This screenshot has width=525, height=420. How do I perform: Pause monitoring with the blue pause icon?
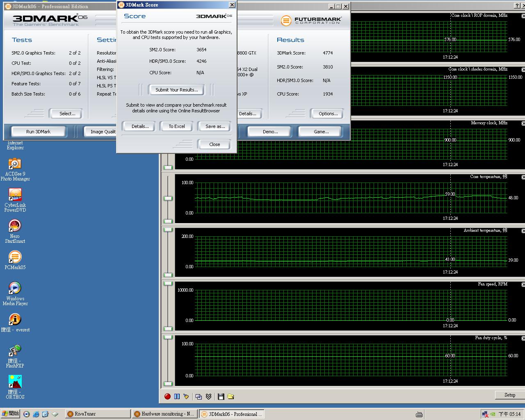point(177,396)
